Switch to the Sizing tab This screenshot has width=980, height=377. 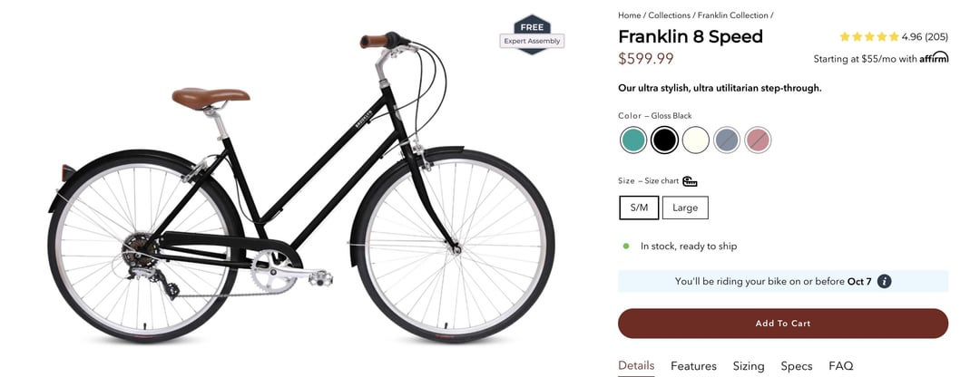tap(749, 366)
